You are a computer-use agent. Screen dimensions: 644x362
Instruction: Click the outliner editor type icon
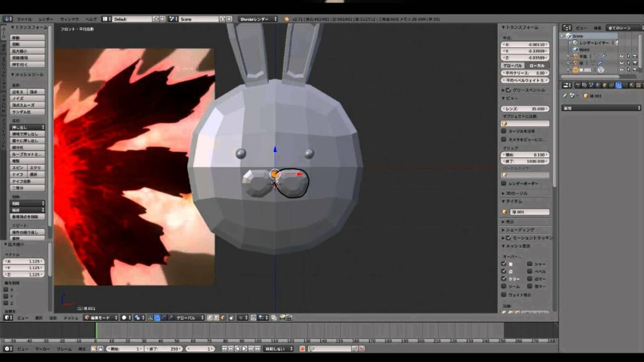pos(566,28)
